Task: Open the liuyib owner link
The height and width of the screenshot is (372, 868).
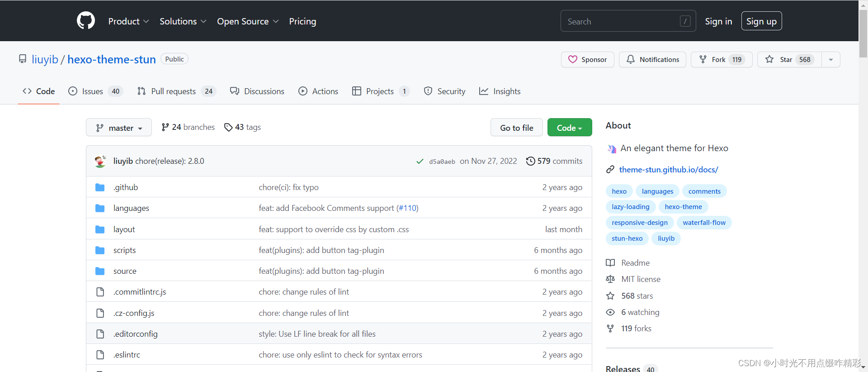Action: (x=45, y=59)
